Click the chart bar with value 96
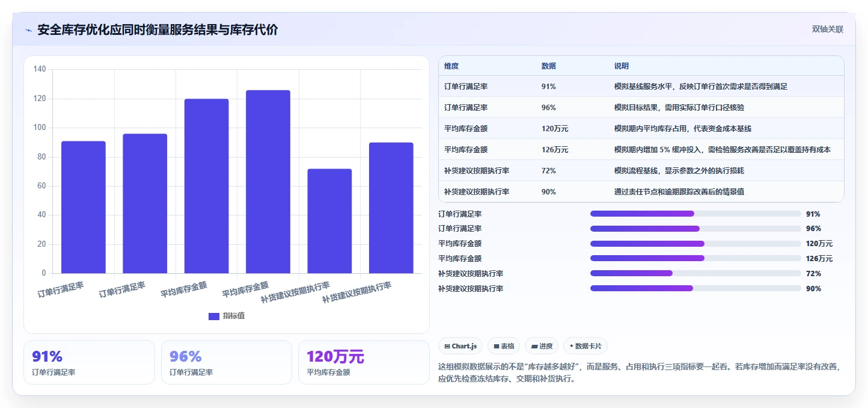The image size is (868, 408). [145, 203]
